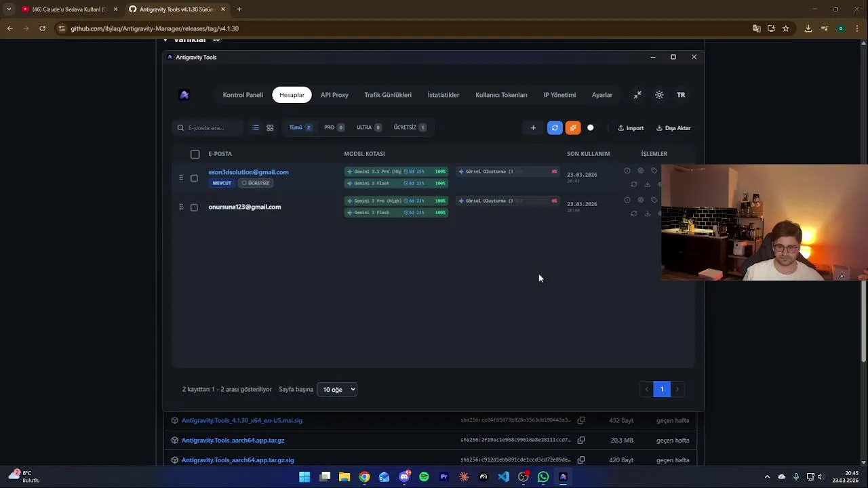Click the blue refresh-all accounts button
The width and height of the screenshot is (868, 488).
click(x=555, y=127)
